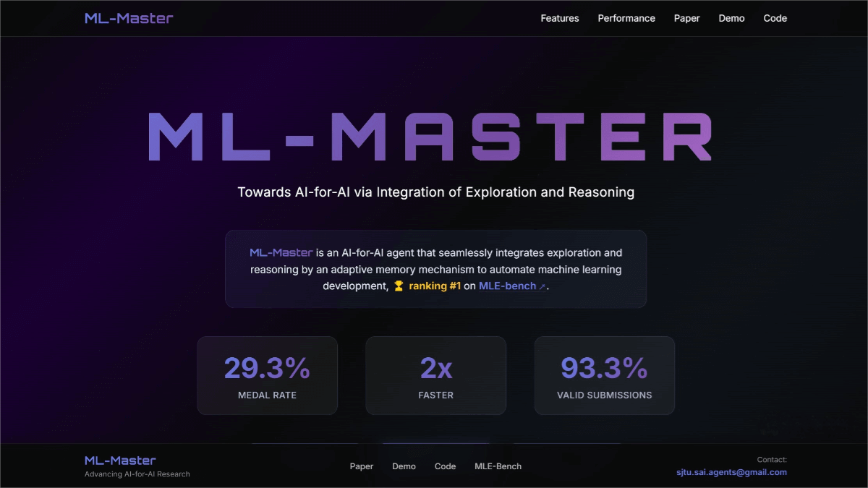Screen dimensions: 868x488
Task: Click the ML-Master logo in the footer
Action: [119, 460]
